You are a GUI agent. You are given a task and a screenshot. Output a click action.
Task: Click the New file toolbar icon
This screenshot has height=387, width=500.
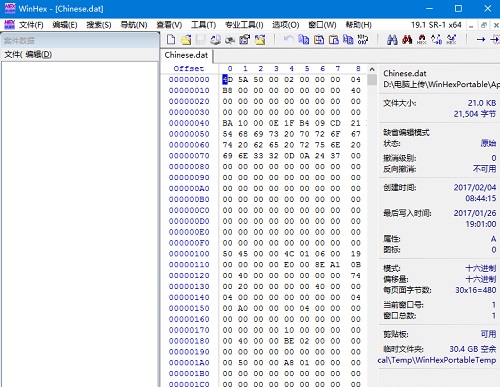[x=171, y=40]
